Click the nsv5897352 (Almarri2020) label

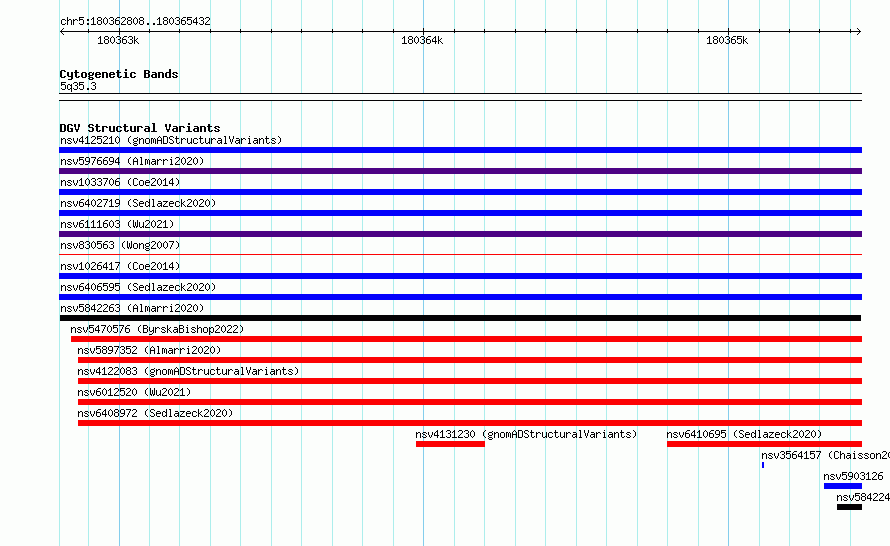coord(149,350)
